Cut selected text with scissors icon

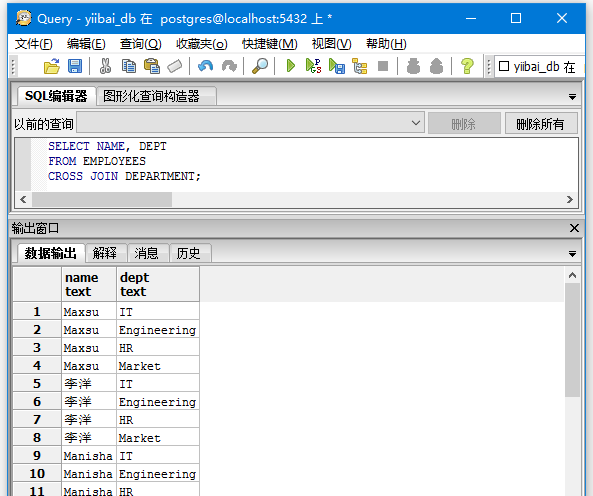click(x=105, y=67)
